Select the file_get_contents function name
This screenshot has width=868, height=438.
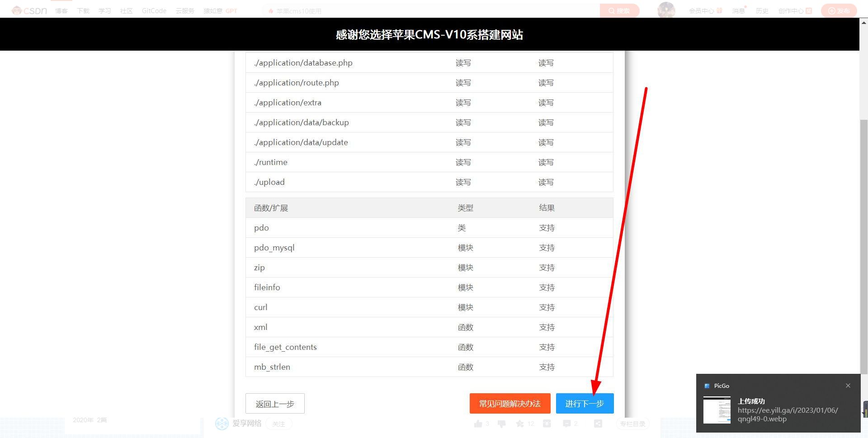click(285, 347)
